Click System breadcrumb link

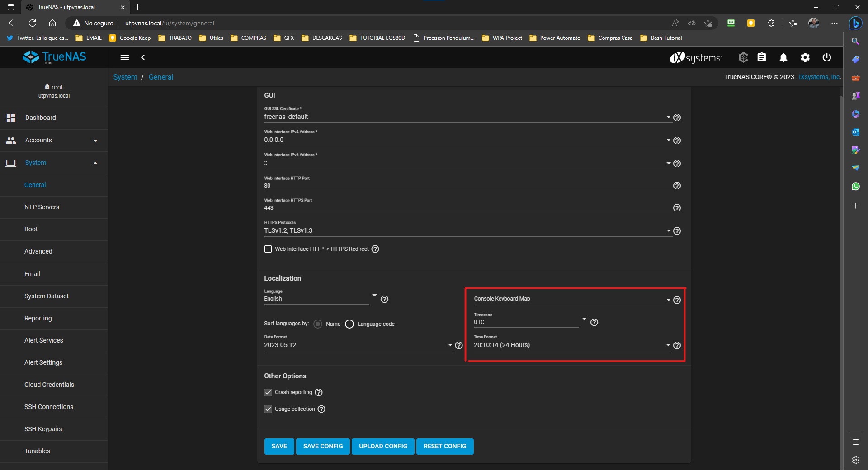125,77
